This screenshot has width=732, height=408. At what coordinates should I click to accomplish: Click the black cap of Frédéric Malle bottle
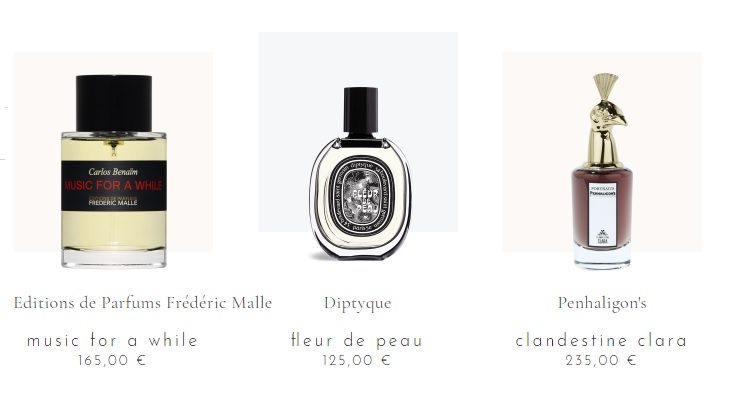tap(114, 103)
